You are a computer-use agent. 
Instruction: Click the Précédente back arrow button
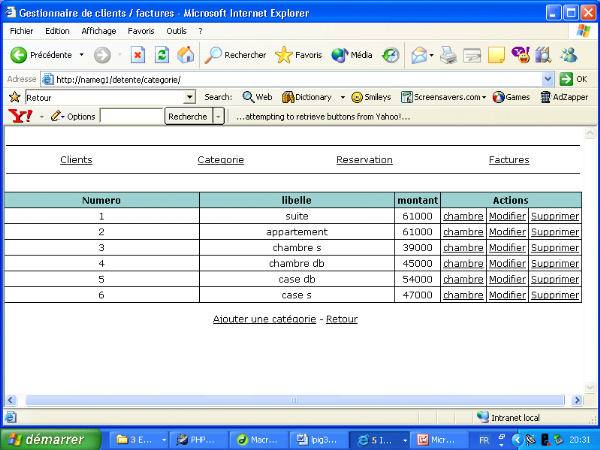(x=42, y=55)
